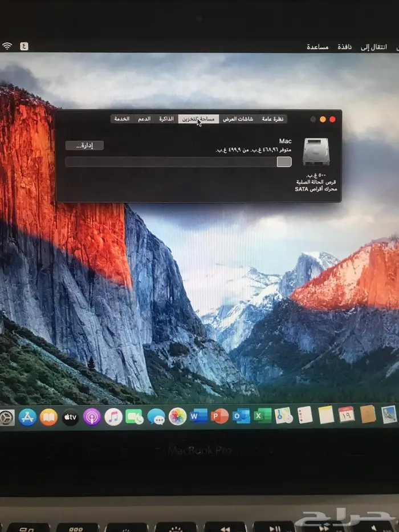Open the الدعم (Support) tab
Screen dimensions: 399x532
pos(144,119)
